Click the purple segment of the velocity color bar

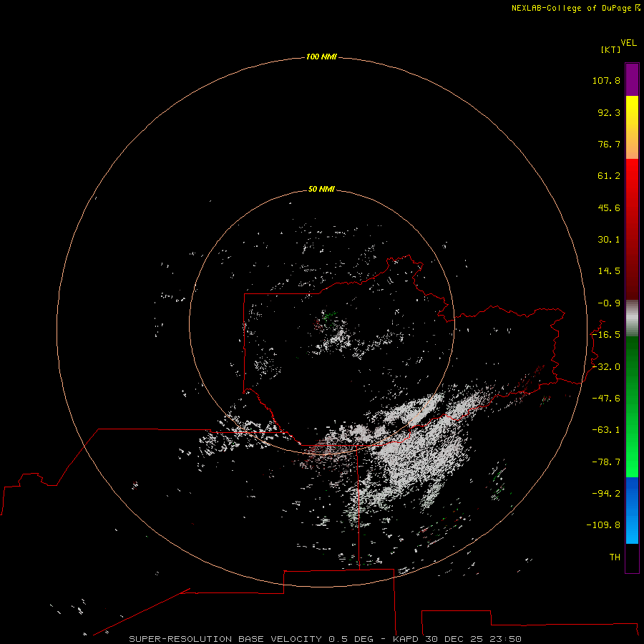(632, 79)
